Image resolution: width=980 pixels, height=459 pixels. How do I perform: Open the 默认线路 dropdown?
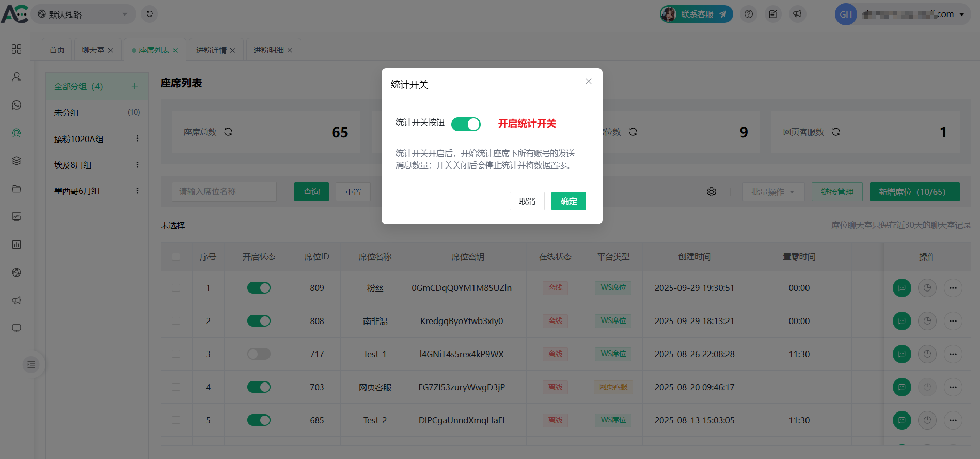pyautogui.click(x=84, y=14)
